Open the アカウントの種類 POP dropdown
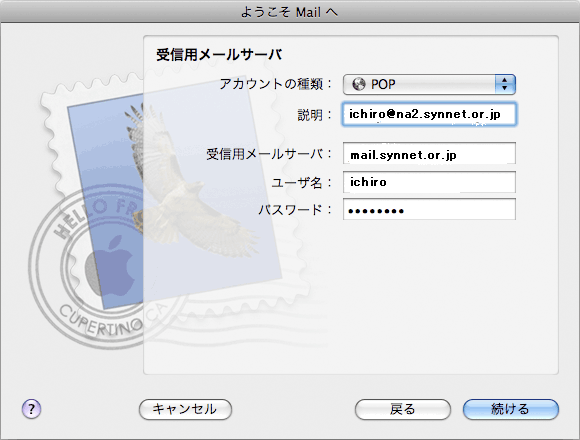This screenshot has width=580, height=440. tap(429, 84)
